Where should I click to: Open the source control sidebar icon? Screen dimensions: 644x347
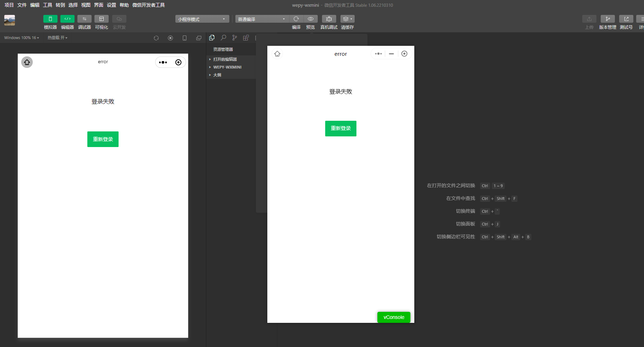[x=234, y=38]
